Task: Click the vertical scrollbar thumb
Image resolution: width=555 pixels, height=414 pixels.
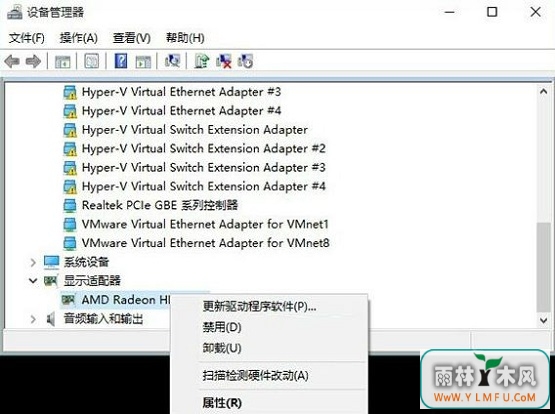Action: point(544,267)
